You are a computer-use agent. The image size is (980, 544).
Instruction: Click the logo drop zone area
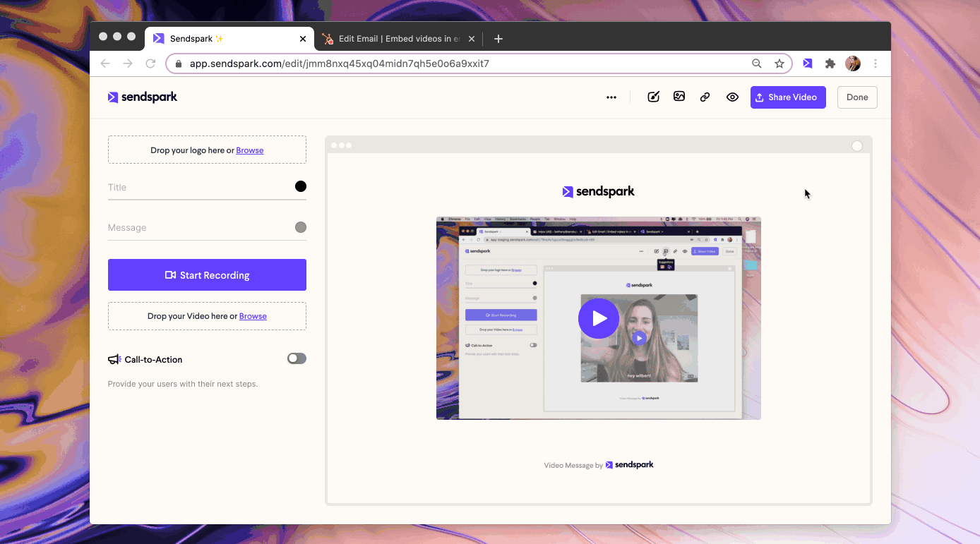[x=207, y=150]
